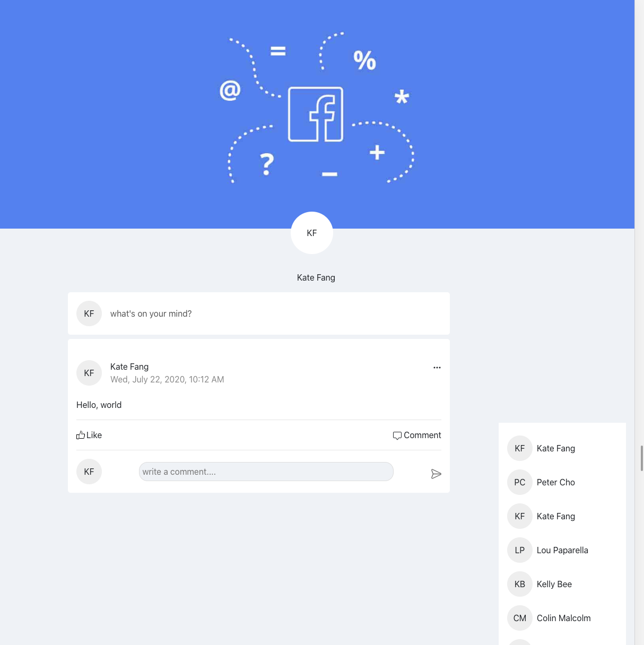Open the large KF profile avatar below the banner
The width and height of the screenshot is (644, 645).
[x=312, y=233]
